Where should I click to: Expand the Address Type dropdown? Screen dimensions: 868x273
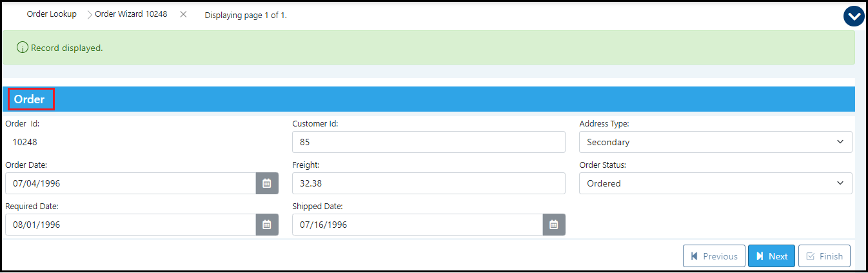715,142
